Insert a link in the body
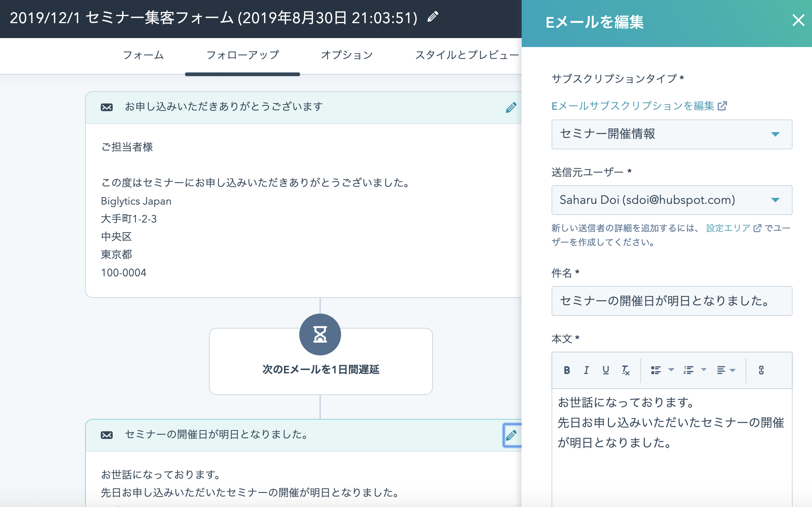Viewport: 812px width, 507px height. tap(761, 370)
